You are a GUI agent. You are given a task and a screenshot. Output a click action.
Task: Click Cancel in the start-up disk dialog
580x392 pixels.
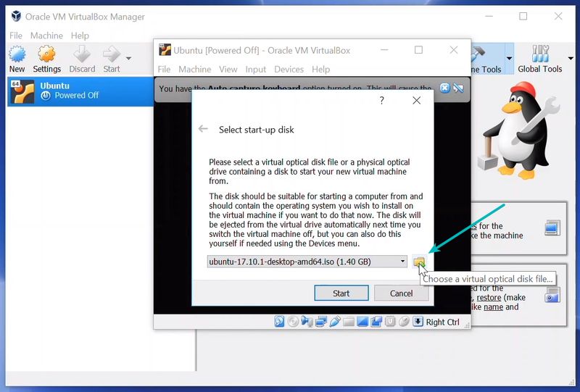point(401,293)
